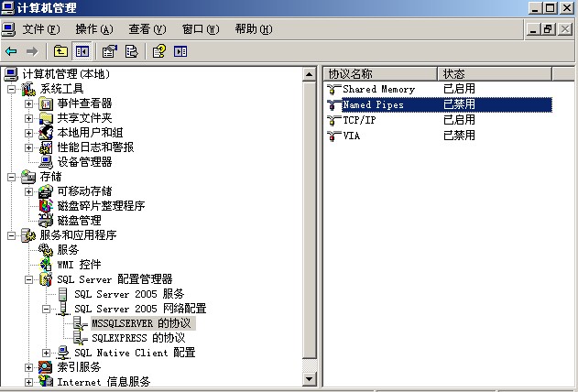
Task: Click the WMI 控件 icon
Action: (46, 264)
